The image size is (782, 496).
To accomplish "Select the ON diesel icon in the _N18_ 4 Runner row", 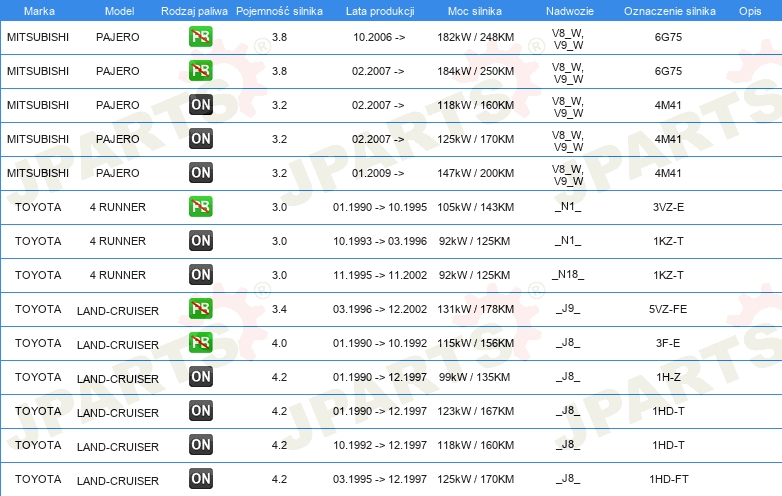I will pos(200,275).
